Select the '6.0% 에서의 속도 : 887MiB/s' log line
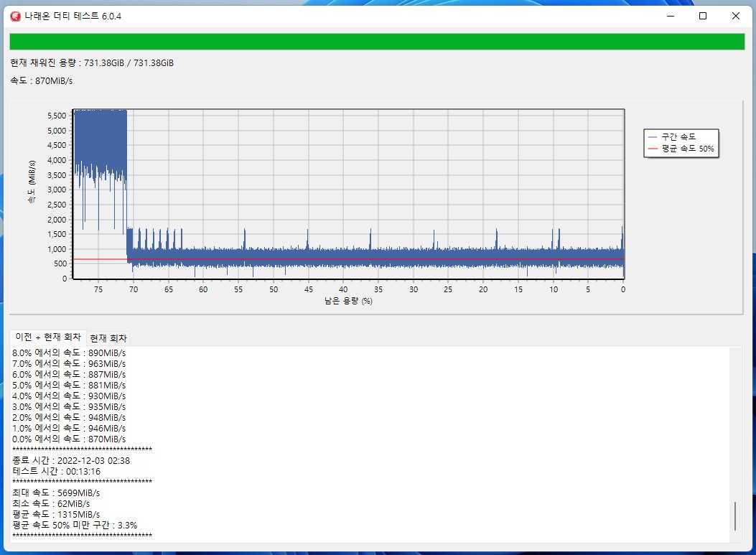 point(69,374)
